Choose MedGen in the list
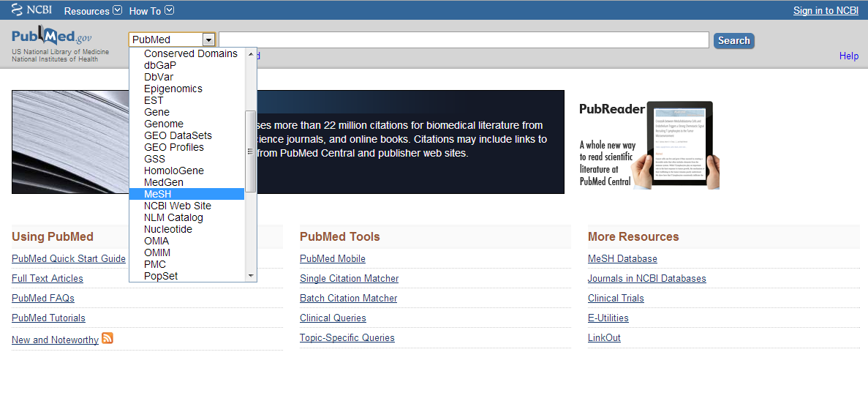 click(x=163, y=182)
